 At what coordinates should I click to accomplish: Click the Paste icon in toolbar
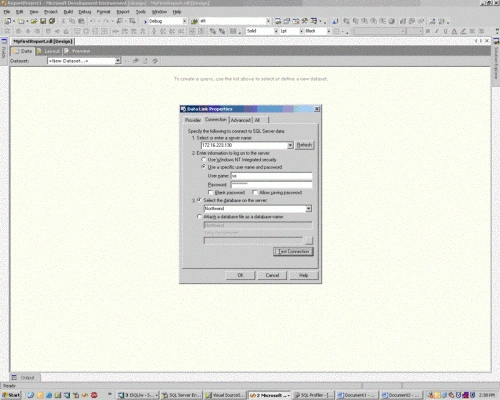click(x=81, y=21)
